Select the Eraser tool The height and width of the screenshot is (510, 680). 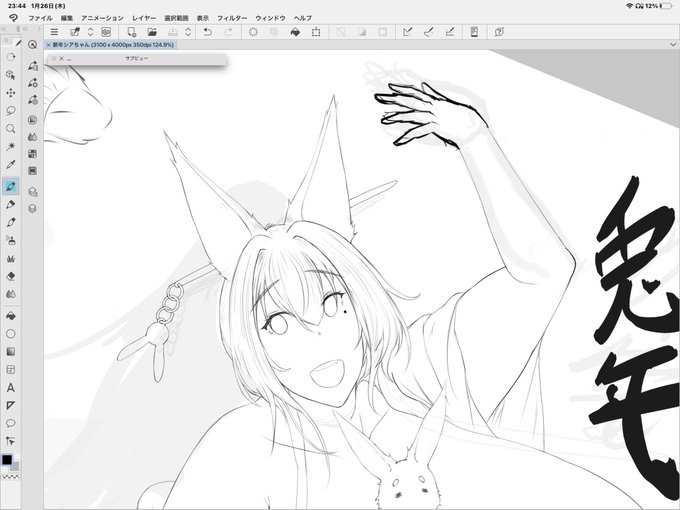[x=11, y=276]
